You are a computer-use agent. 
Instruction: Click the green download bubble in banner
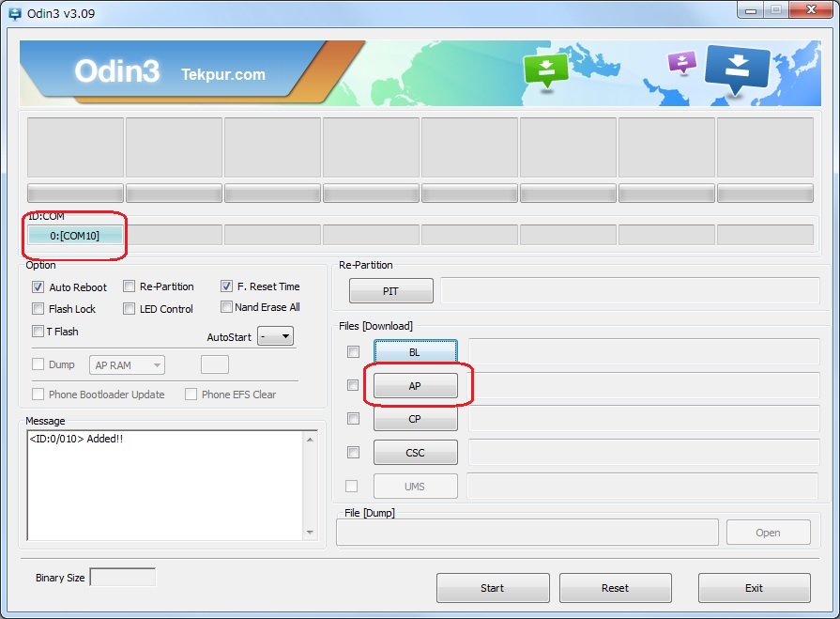546,70
